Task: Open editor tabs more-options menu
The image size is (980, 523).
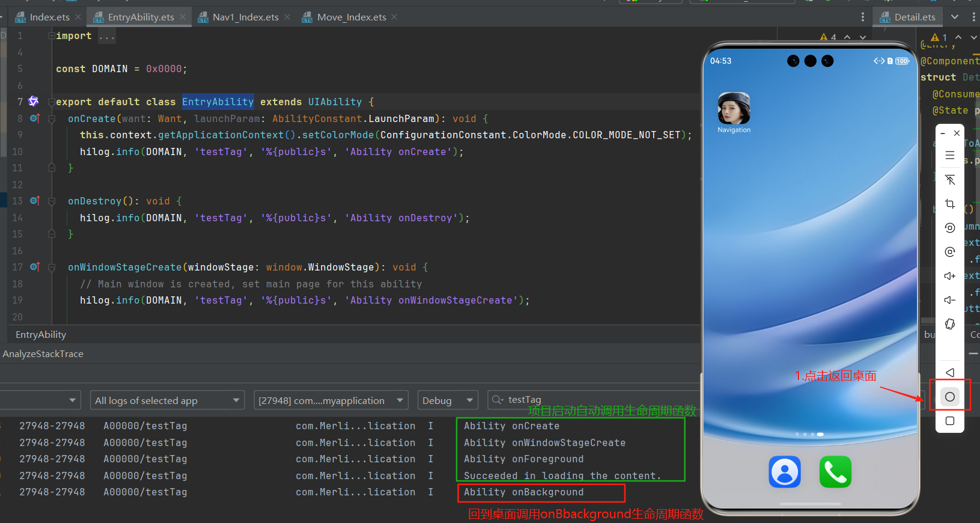Action: click(863, 17)
